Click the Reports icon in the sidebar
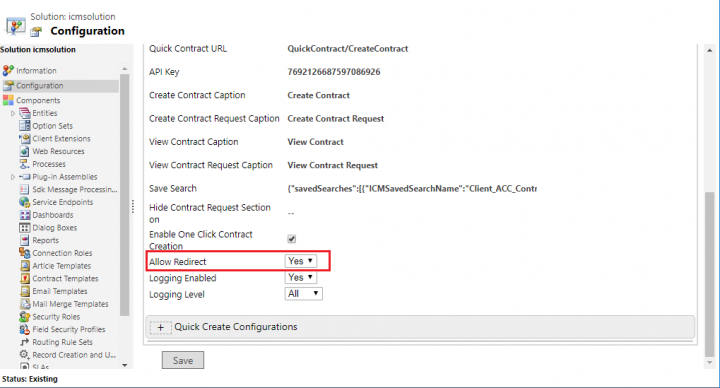This screenshot has height=388, width=720. pyautogui.click(x=25, y=240)
